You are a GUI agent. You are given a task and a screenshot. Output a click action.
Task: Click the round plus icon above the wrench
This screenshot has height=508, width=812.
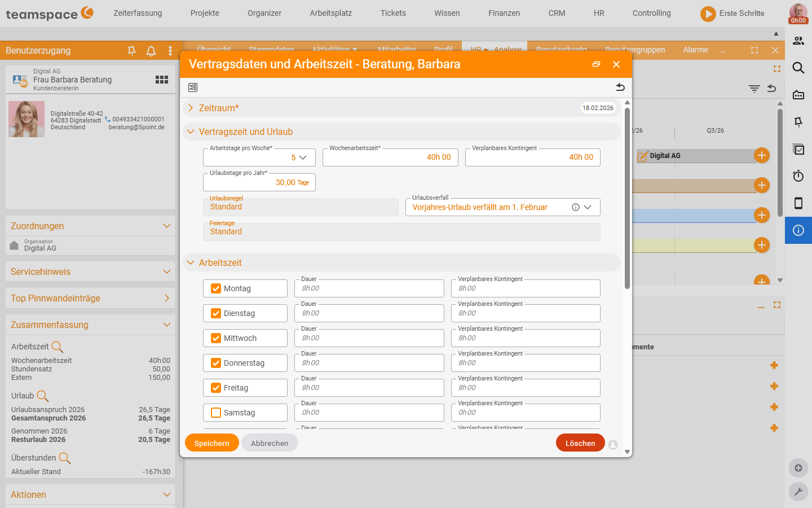798,468
